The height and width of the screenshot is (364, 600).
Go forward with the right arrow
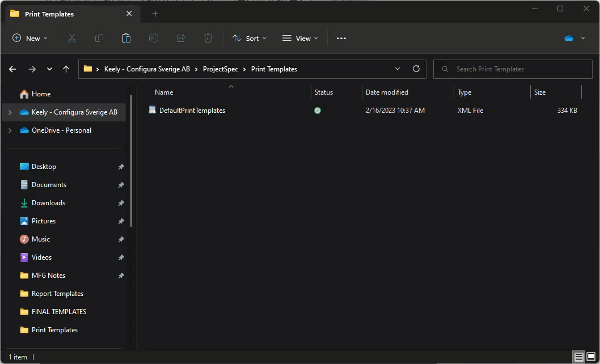32,69
